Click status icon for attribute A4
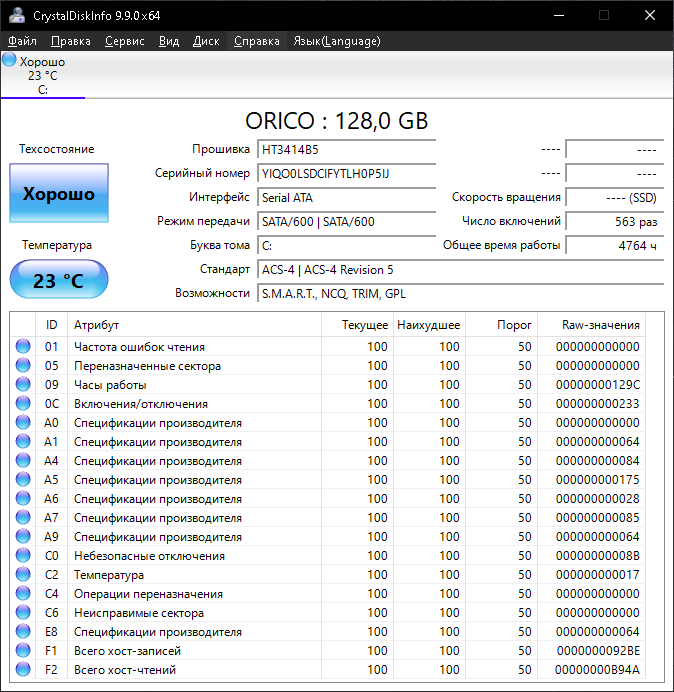 (23, 460)
